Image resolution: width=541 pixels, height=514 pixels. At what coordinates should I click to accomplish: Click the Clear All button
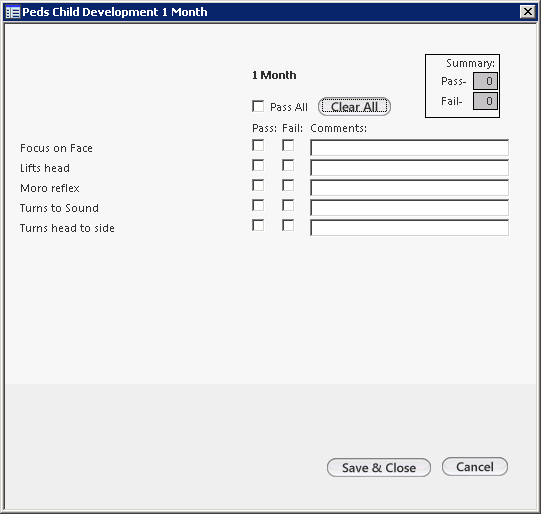tap(354, 107)
